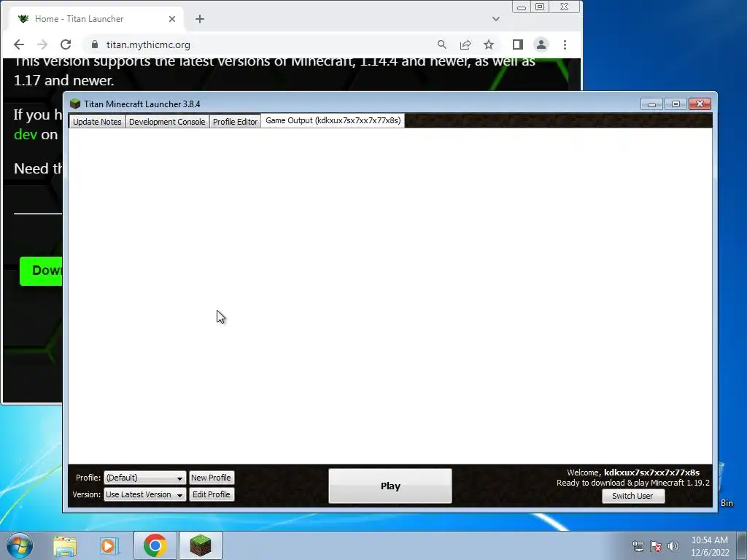The image size is (747, 560).
Task: Reload the Titan Launcher page
Action: 66,44
